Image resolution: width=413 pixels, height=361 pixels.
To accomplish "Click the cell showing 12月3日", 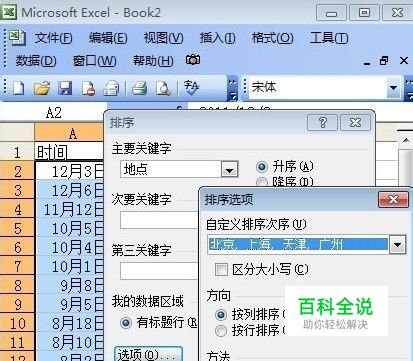I will 69,171.
